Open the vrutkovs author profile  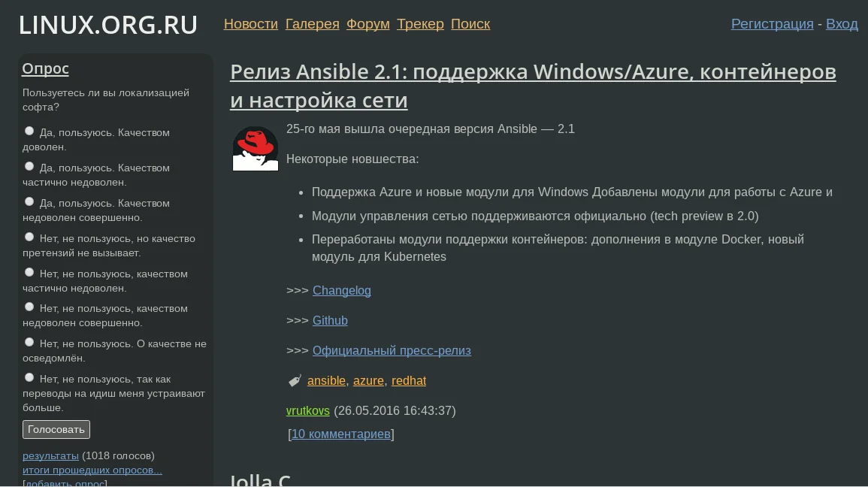(308, 410)
